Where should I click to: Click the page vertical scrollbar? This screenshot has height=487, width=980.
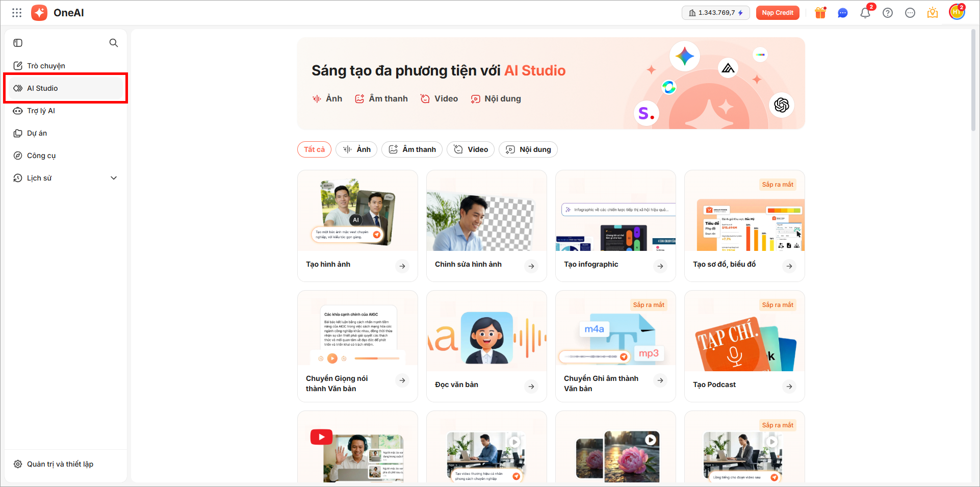pyautogui.click(x=973, y=80)
